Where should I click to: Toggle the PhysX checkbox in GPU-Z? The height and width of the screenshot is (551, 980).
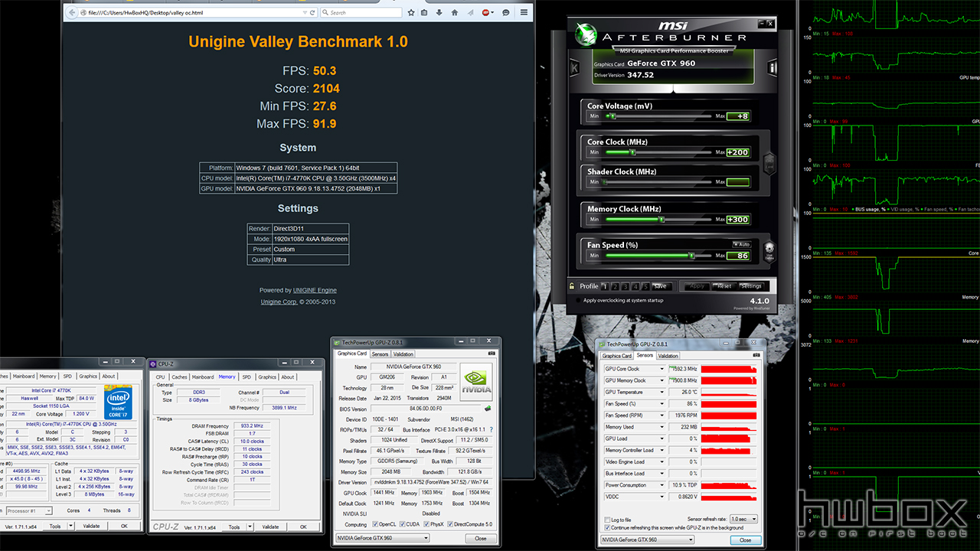point(426,524)
